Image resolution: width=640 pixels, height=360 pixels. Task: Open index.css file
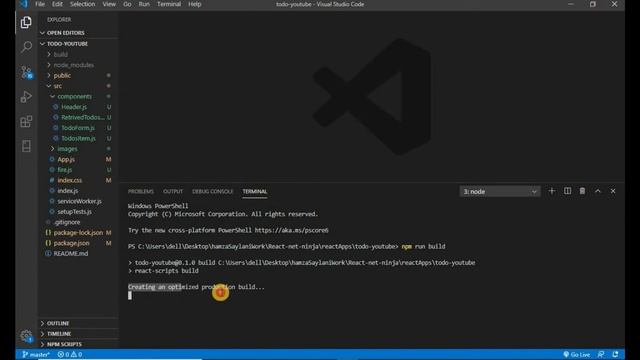tap(69, 180)
